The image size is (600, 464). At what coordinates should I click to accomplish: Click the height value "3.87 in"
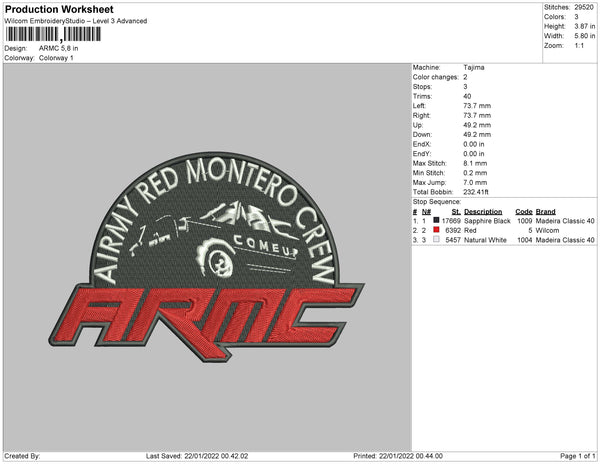tap(585, 26)
